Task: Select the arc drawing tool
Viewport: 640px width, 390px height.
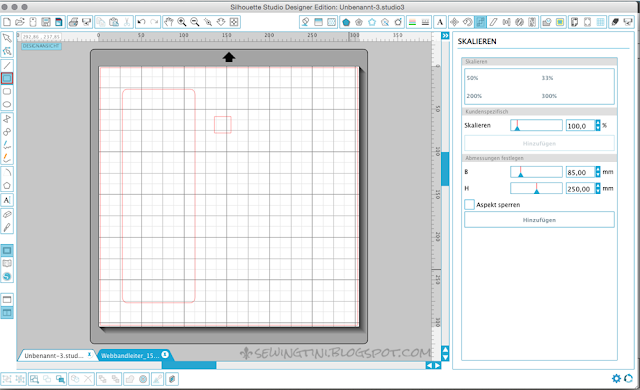Action: pyautogui.click(x=7, y=173)
